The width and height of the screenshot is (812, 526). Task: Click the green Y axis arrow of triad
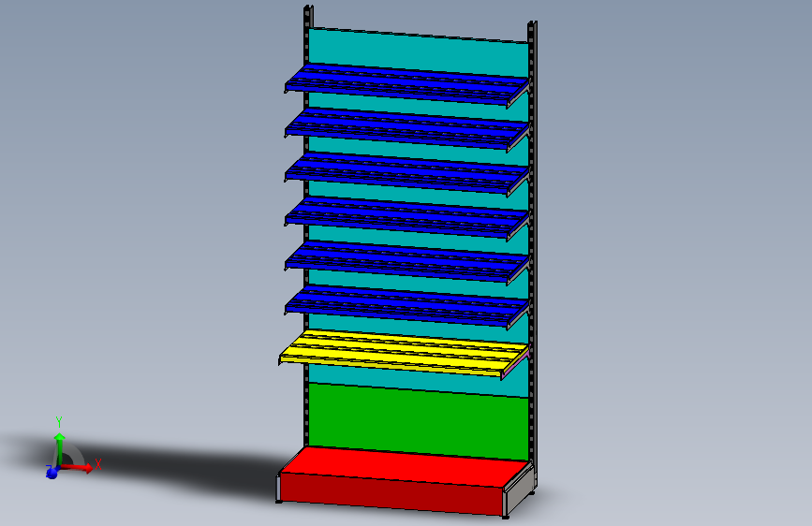(60, 447)
